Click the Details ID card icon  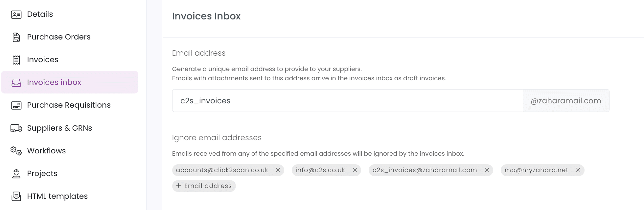coord(16,14)
